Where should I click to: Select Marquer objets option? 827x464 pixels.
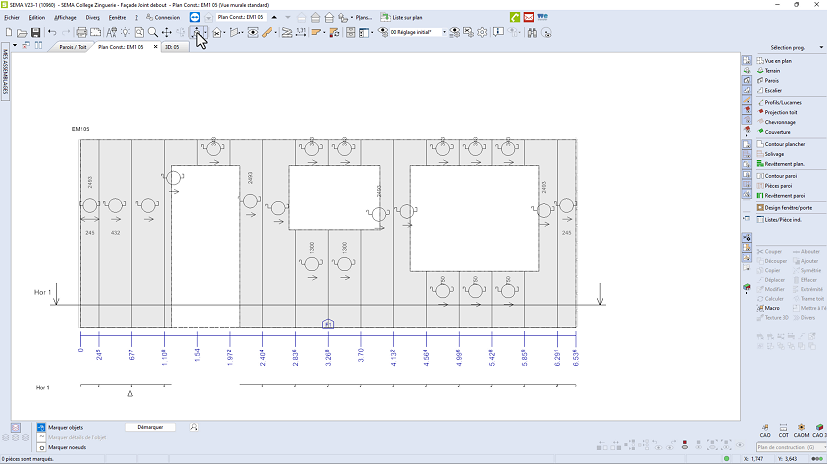click(65, 427)
